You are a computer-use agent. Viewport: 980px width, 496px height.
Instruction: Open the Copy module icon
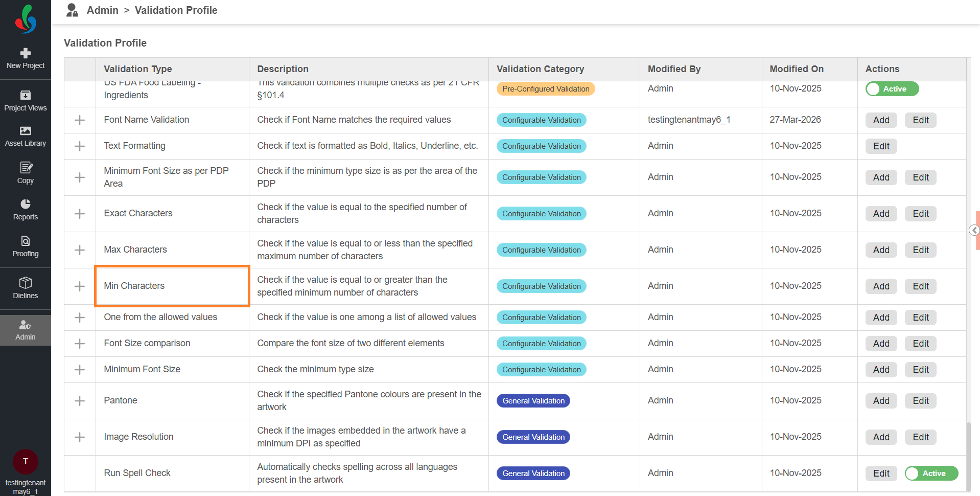(x=26, y=173)
